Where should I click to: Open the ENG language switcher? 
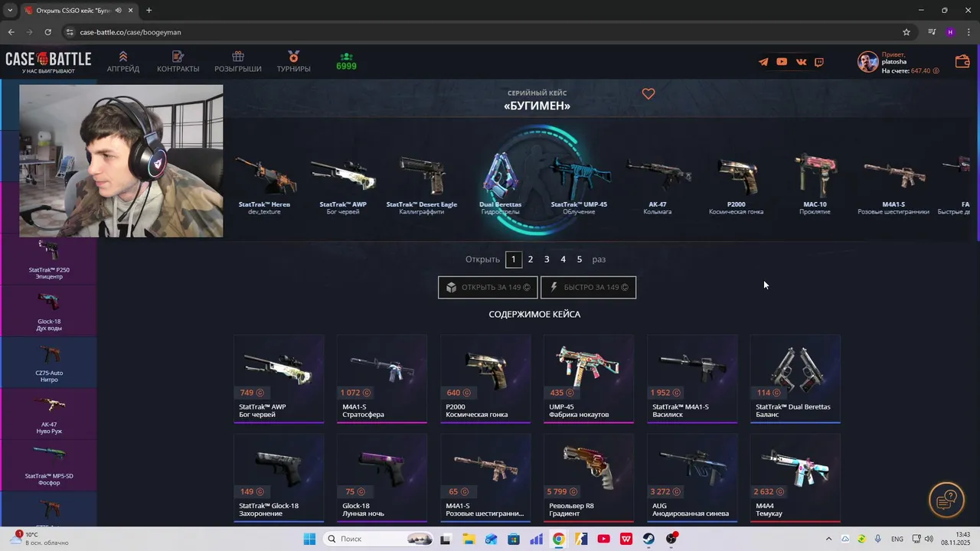pos(897,539)
